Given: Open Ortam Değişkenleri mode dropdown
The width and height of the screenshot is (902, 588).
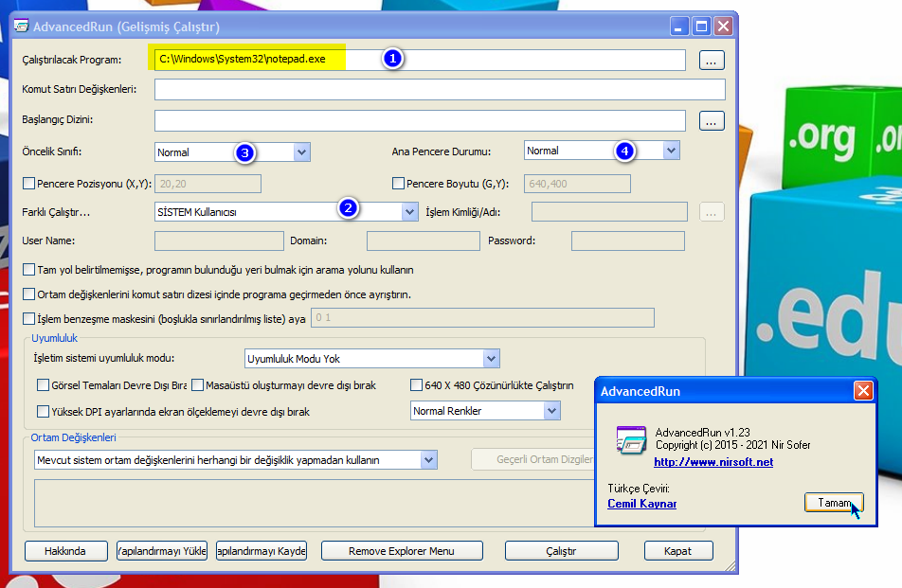Looking at the screenshot, I should [428, 460].
